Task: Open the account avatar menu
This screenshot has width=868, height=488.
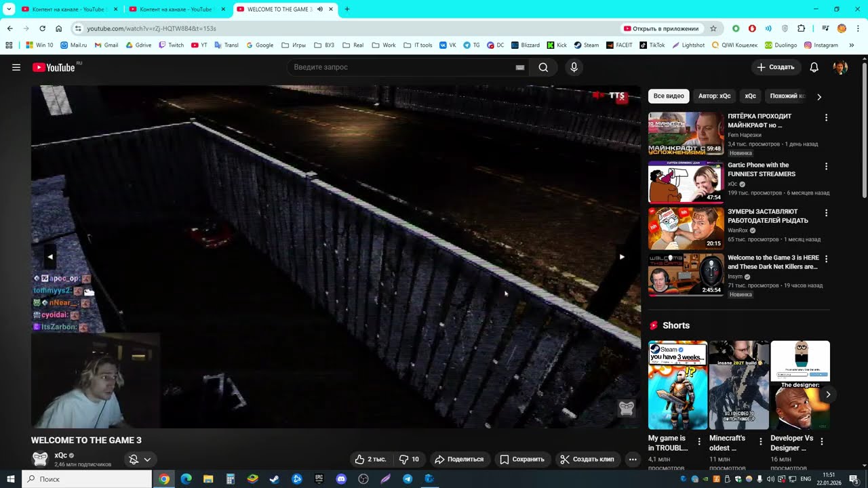Action: click(x=840, y=67)
